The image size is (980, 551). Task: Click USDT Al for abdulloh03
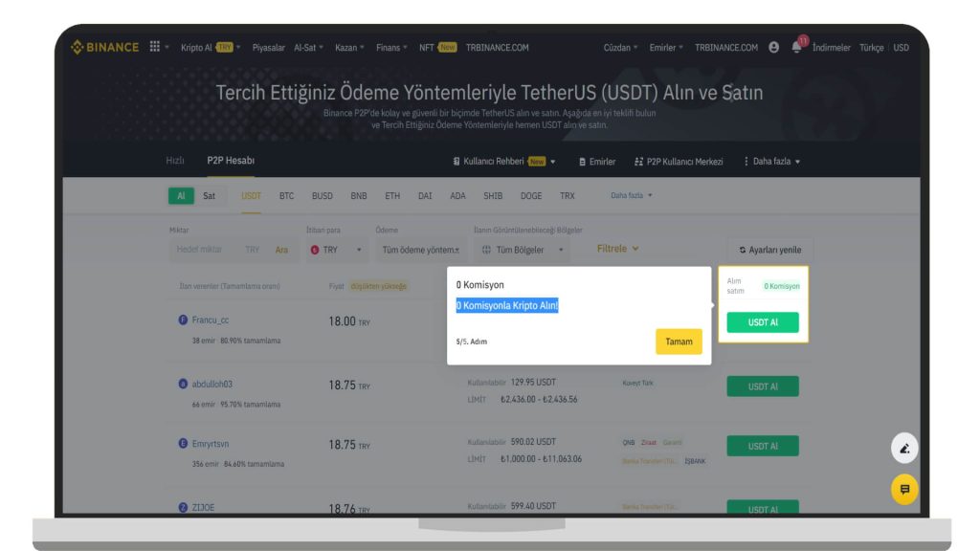click(x=763, y=386)
